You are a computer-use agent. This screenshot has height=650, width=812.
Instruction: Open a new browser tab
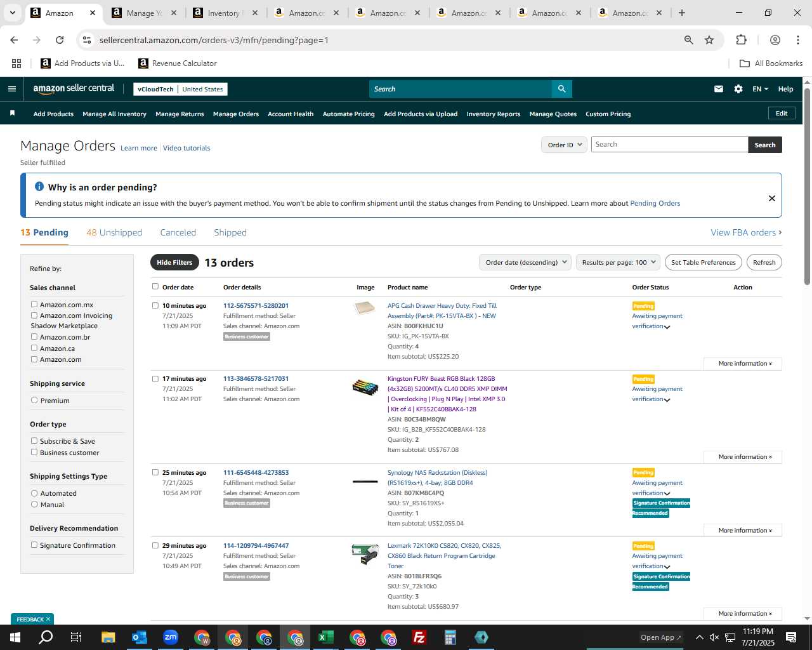point(682,13)
